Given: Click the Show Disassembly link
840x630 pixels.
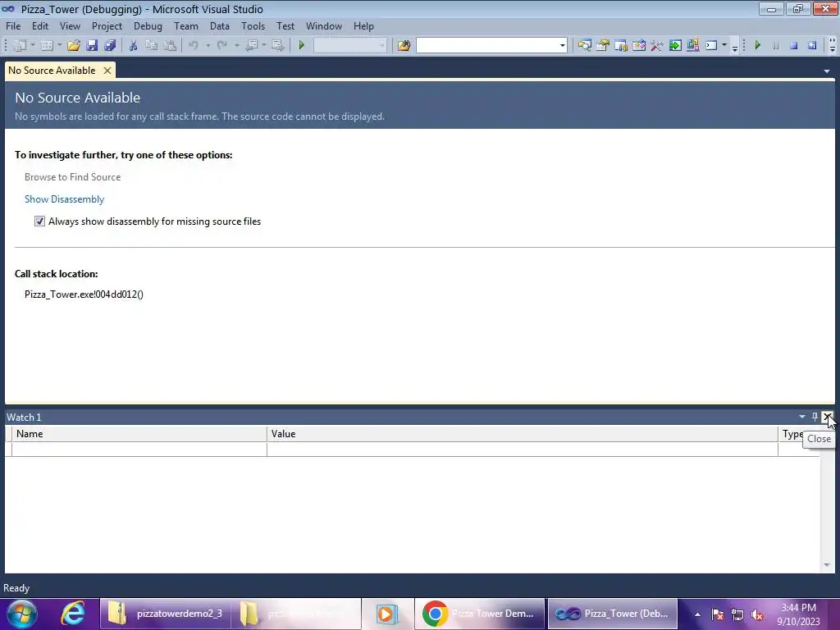Looking at the screenshot, I should coord(64,199).
